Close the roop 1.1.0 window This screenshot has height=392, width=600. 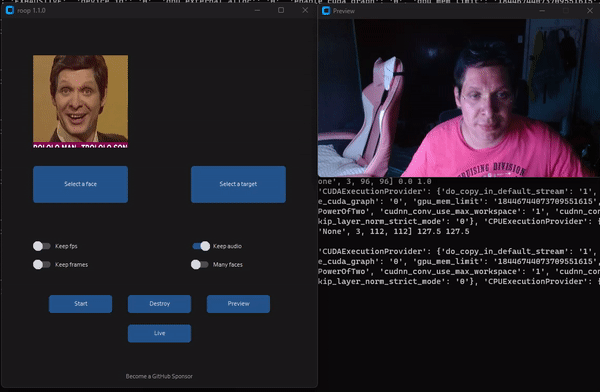305,10
